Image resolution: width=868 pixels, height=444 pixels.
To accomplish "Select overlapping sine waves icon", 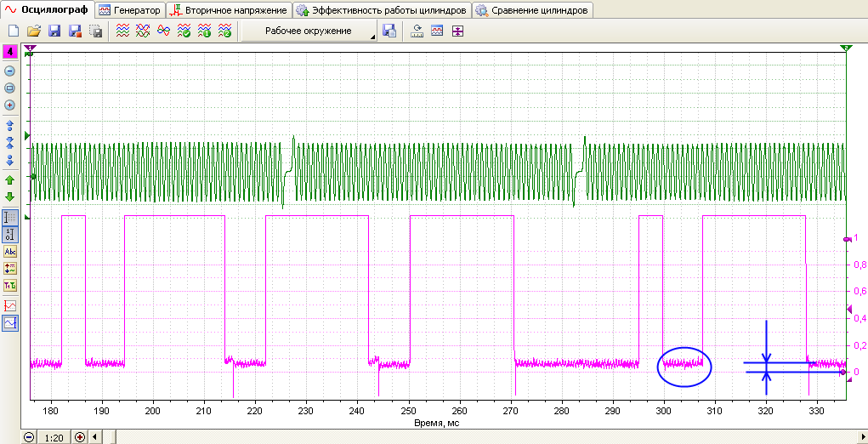I will coord(163,31).
